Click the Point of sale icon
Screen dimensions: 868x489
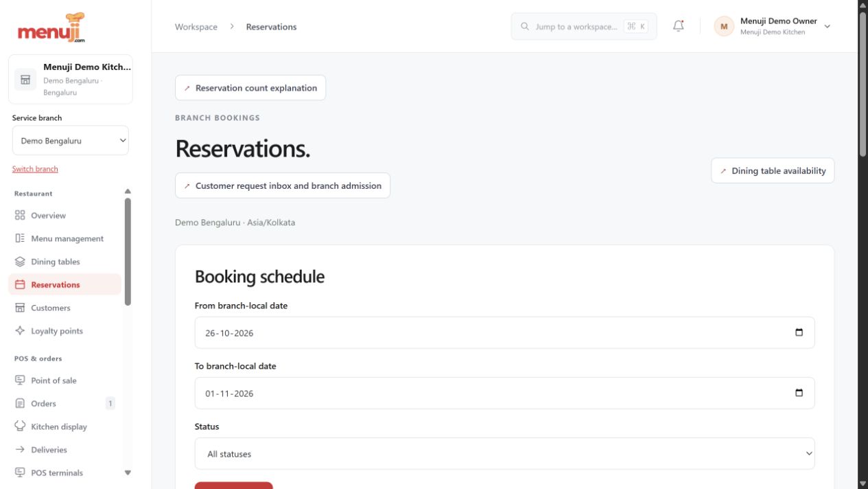[x=20, y=380]
